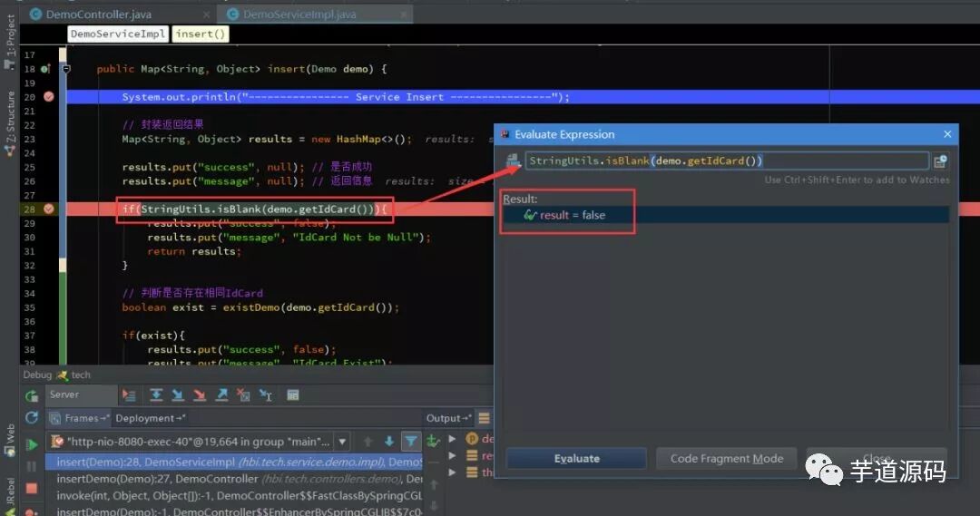
Task: Open Evaluate Expression calculator icon in debug toolbar
Action: click(292, 394)
